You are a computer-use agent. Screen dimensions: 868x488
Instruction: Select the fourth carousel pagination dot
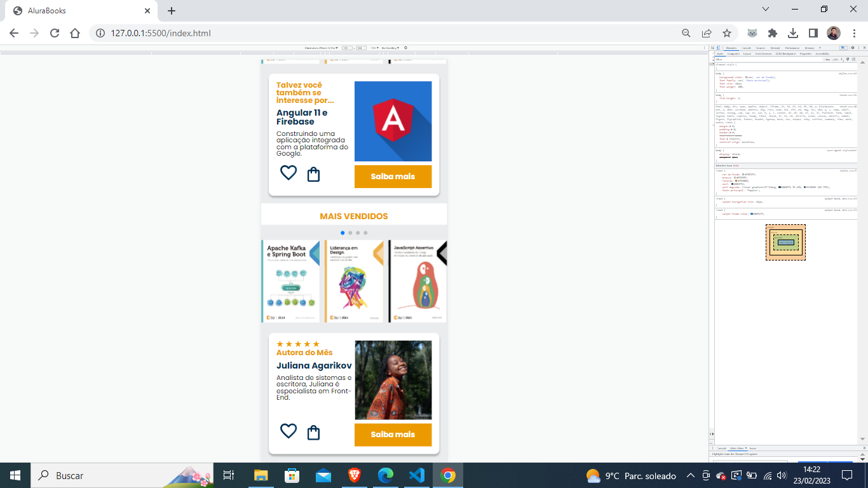tap(365, 233)
